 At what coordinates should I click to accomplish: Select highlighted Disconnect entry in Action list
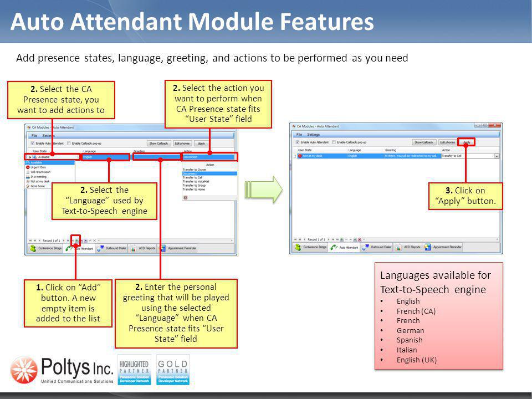click(x=209, y=173)
